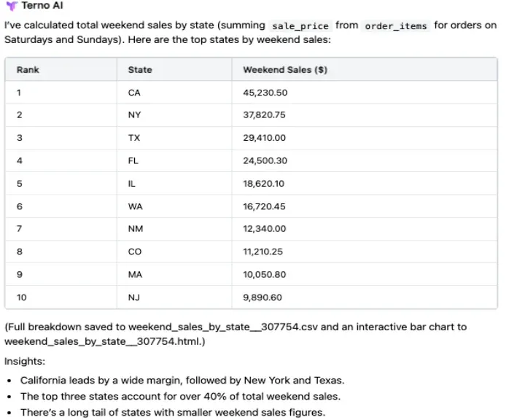Click the NM state cell
Image resolution: width=509 pixels, height=420 pixels.
(135, 229)
